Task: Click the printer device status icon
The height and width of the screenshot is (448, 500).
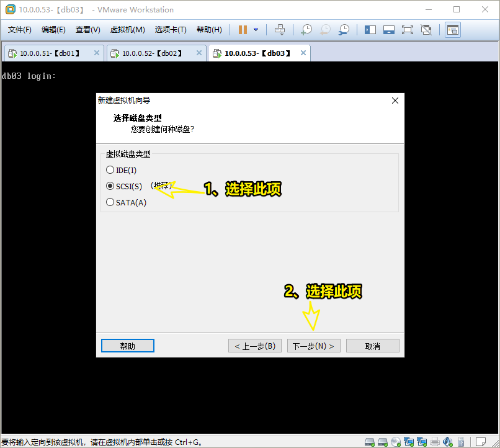Action: point(435,442)
